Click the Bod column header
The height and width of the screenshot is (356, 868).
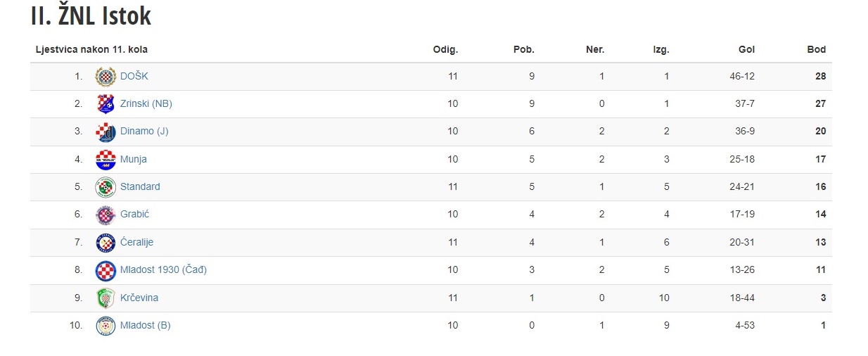[816, 50]
